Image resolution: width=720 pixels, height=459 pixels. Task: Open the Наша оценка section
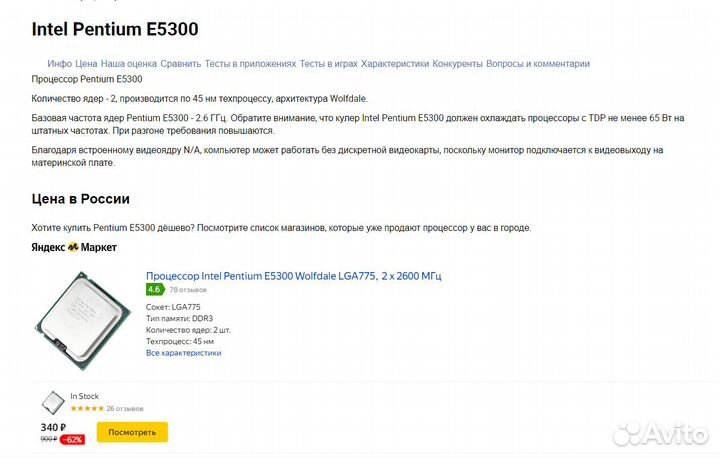(128, 64)
